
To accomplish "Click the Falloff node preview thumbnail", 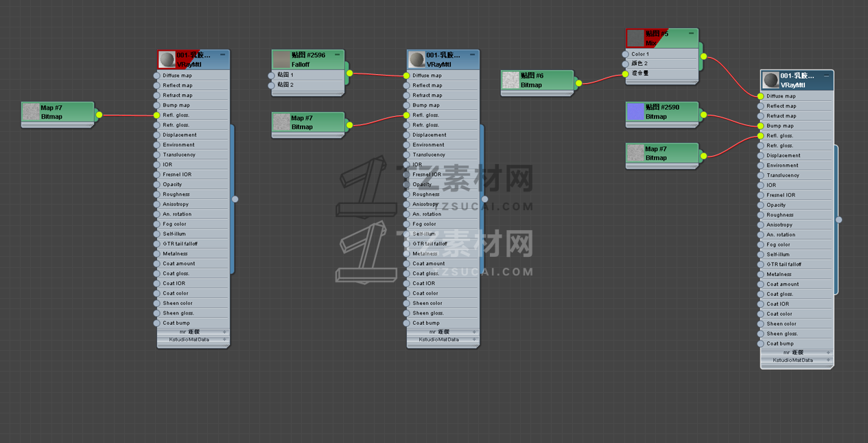I will click(x=281, y=60).
